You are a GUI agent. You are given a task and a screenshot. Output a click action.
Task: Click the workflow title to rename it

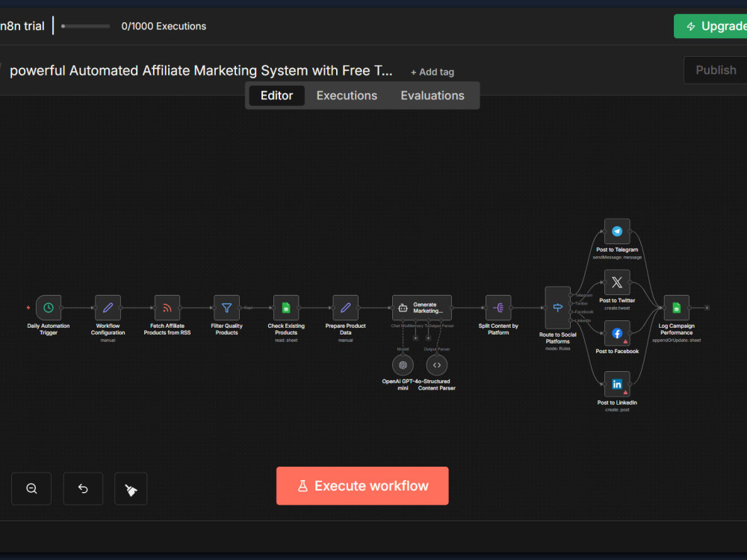point(201,70)
